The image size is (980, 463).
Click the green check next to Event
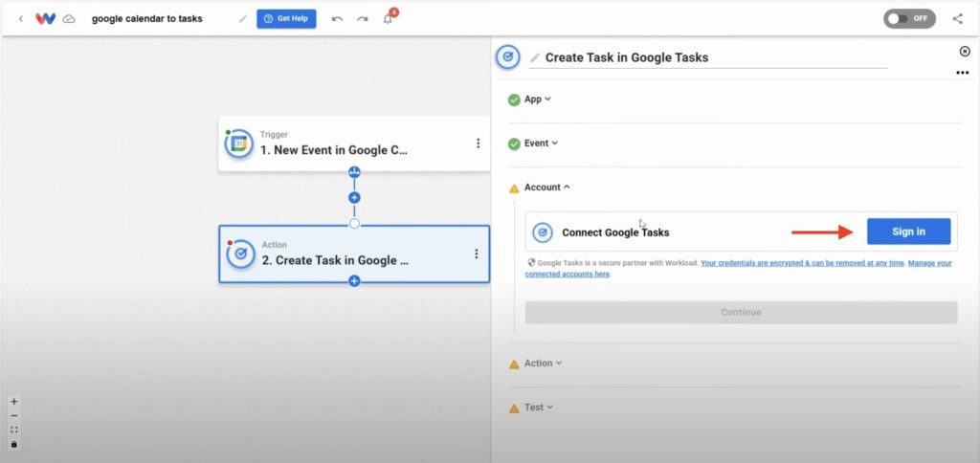514,144
